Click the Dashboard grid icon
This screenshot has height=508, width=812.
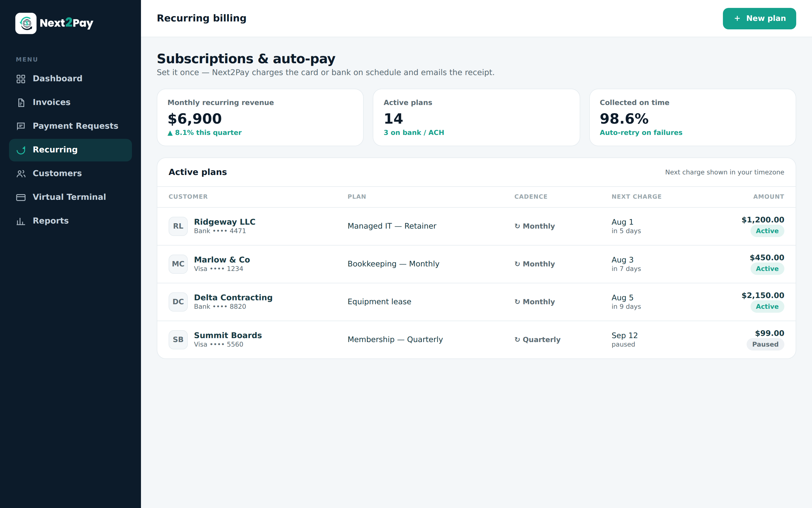21,79
